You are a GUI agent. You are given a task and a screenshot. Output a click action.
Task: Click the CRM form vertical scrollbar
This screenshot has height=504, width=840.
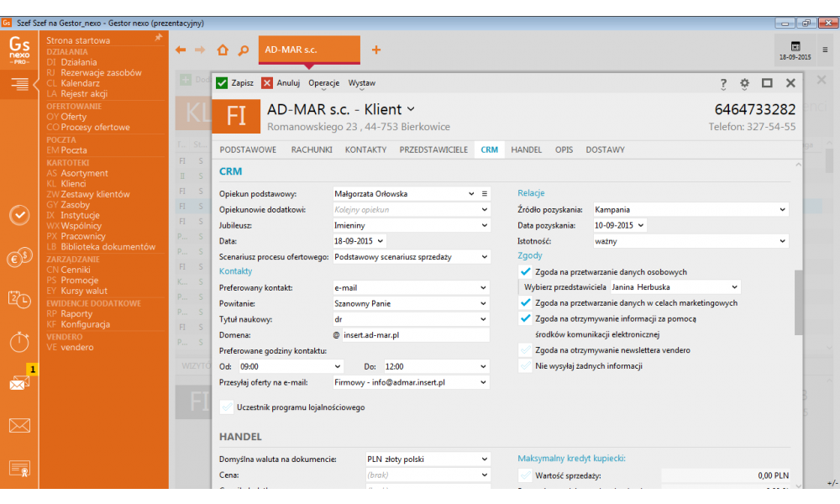(x=798, y=302)
